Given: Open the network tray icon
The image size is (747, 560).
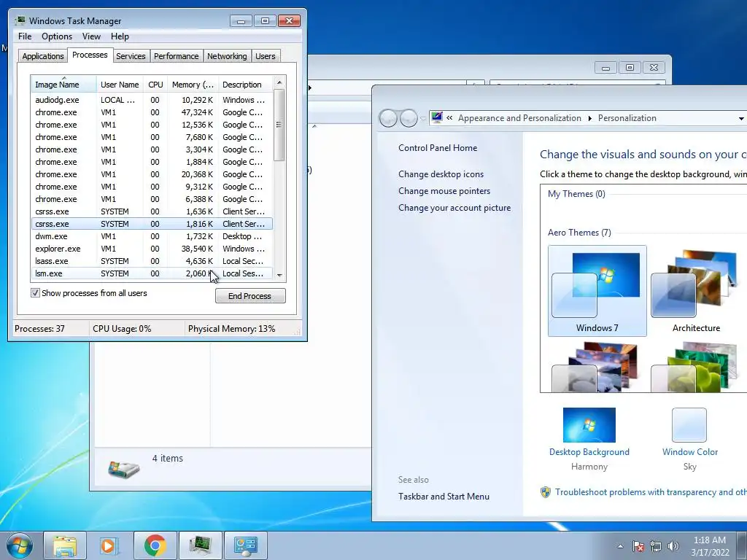Looking at the screenshot, I should click(x=656, y=546).
